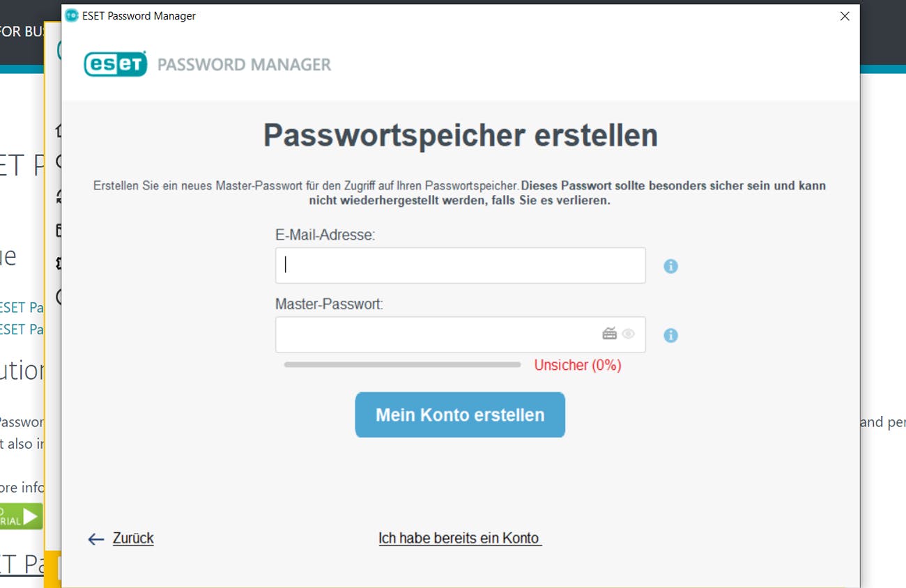Click the back arrow icon beside Zurück
The height and width of the screenshot is (588, 906).
click(96, 539)
